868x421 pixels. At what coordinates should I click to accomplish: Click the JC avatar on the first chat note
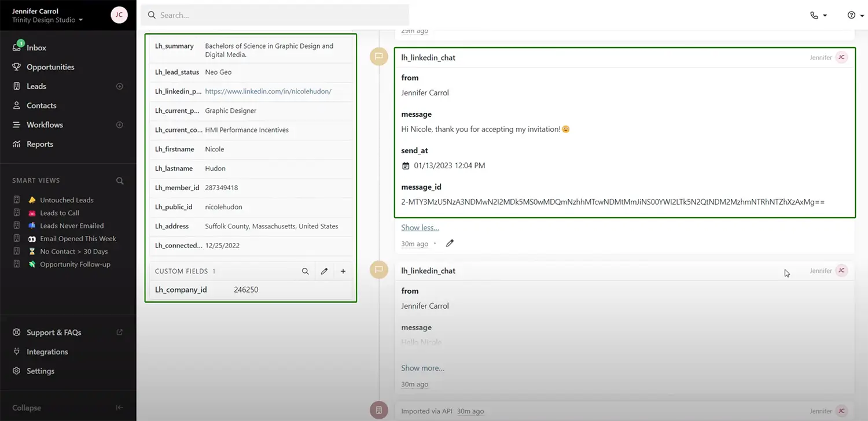pyautogui.click(x=841, y=57)
